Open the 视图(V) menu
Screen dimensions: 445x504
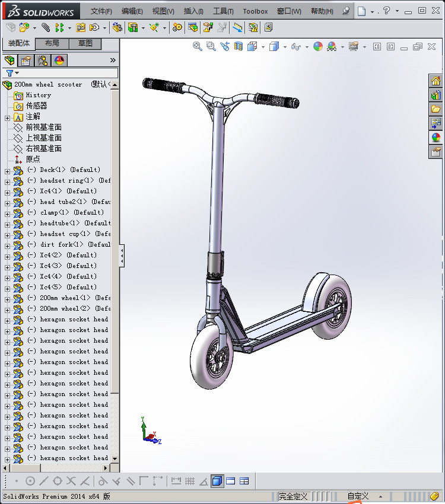163,11
